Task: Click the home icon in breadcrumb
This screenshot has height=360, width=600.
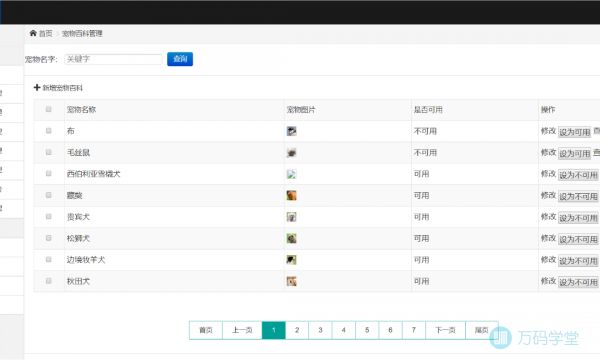Action: pyautogui.click(x=33, y=33)
